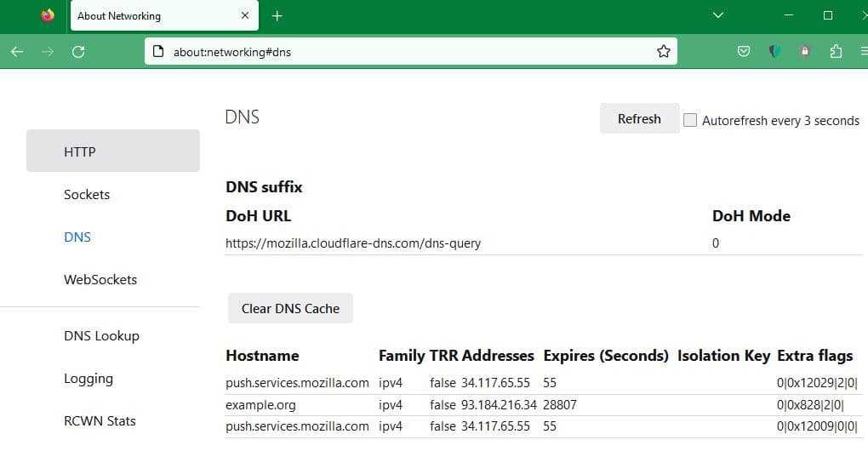Reload the page from the toolbar
The width and height of the screenshot is (868, 457).
pos(78,52)
